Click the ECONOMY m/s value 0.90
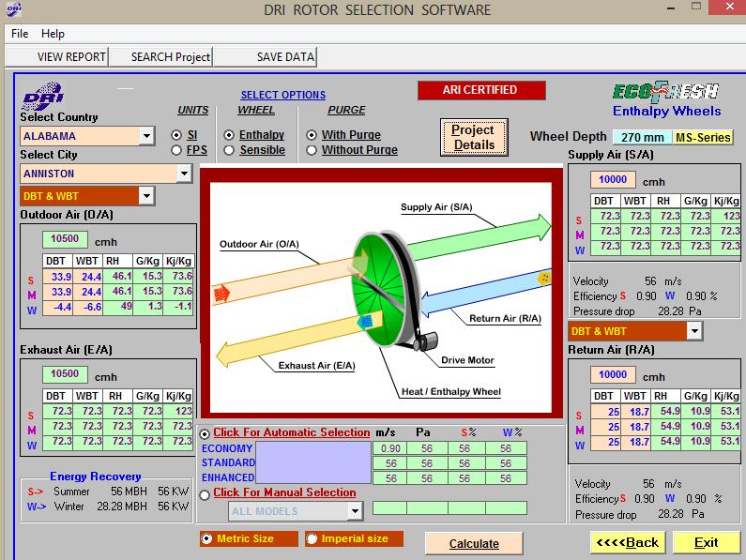The height and width of the screenshot is (560, 746). point(390,448)
